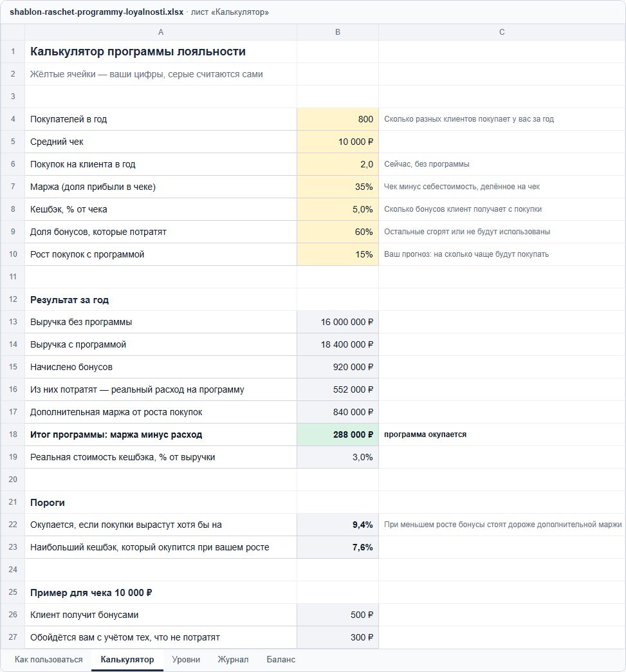
Task: Click the label «Итог программы: маржа минус расход»
Action: pyautogui.click(x=116, y=434)
